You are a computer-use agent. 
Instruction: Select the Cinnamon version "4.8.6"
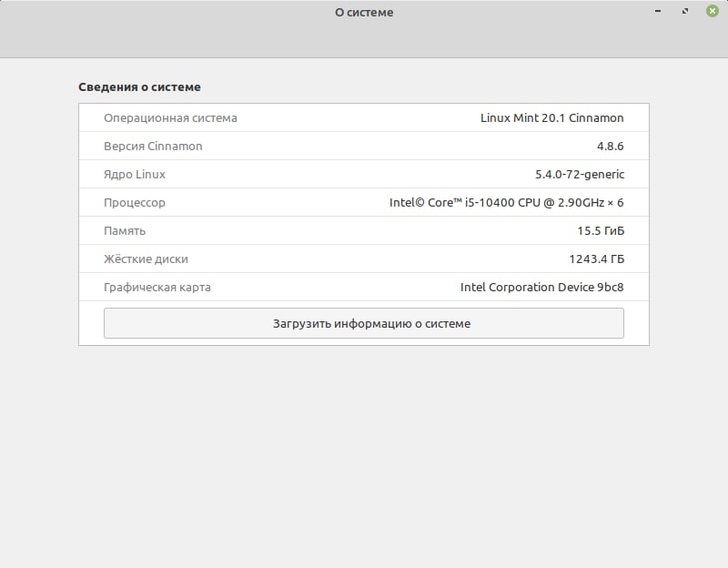click(x=610, y=147)
